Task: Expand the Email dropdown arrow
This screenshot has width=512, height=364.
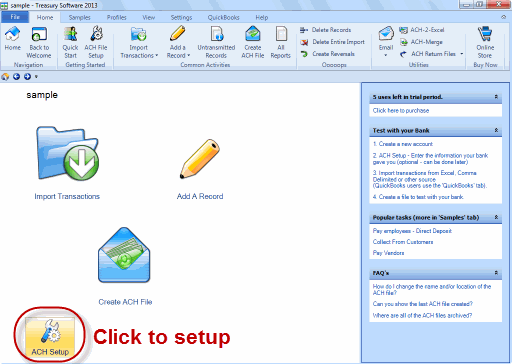Action: (x=386, y=55)
